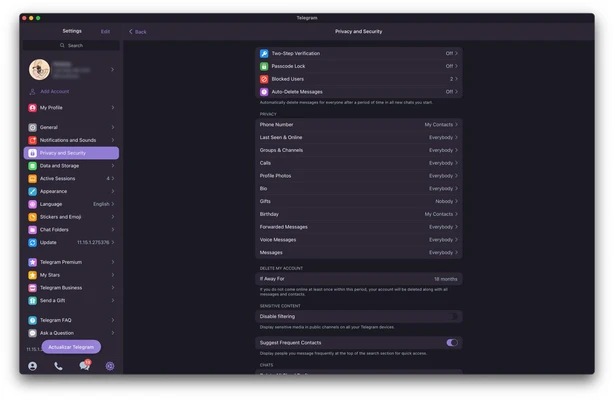Click the Update refresh icon
Image resolution: width=614 pixels, height=400 pixels.
point(33,243)
